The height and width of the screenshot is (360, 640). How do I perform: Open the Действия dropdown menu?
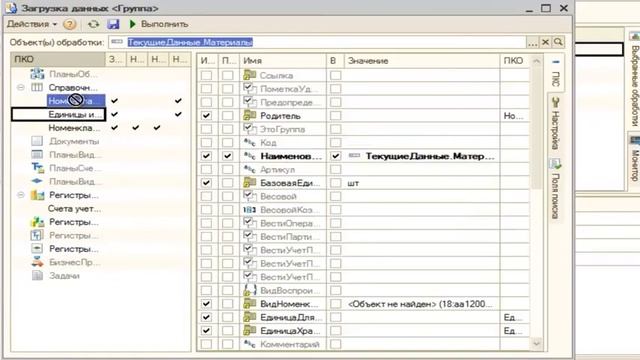pyautogui.click(x=32, y=24)
